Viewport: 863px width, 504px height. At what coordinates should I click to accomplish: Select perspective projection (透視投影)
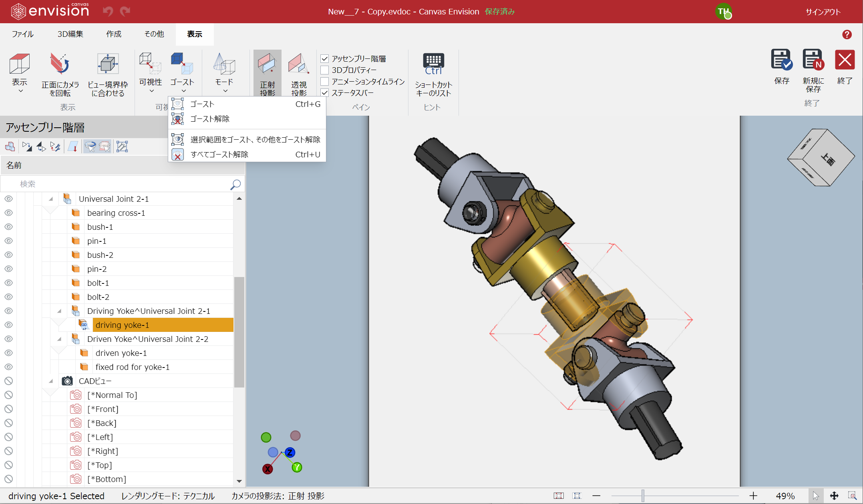click(x=299, y=74)
